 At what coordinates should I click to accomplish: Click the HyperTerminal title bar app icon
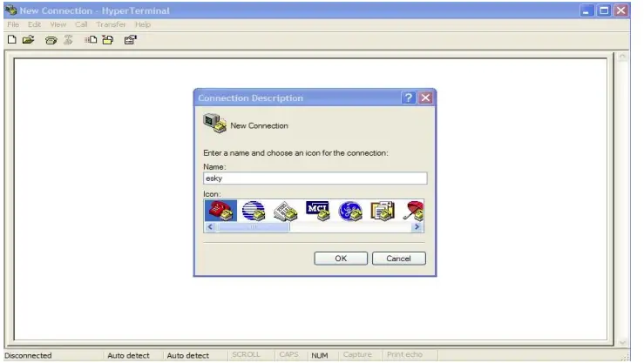(11, 10)
